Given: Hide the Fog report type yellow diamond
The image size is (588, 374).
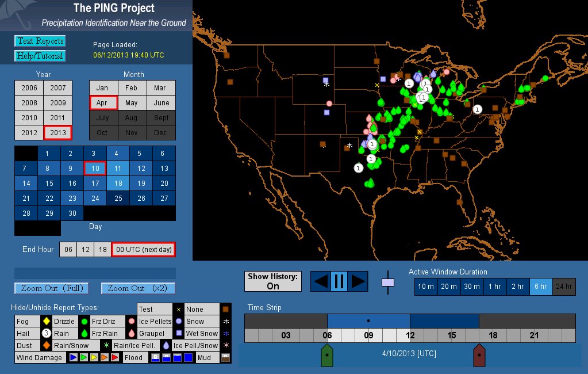Looking at the screenshot, I should coord(46,321).
